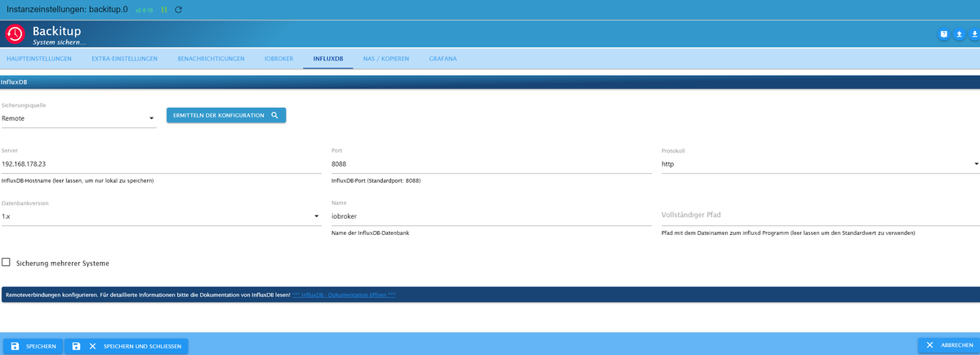Click the database Name field iobroker
This screenshot has height=355, width=980.
(x=491, y=216)
